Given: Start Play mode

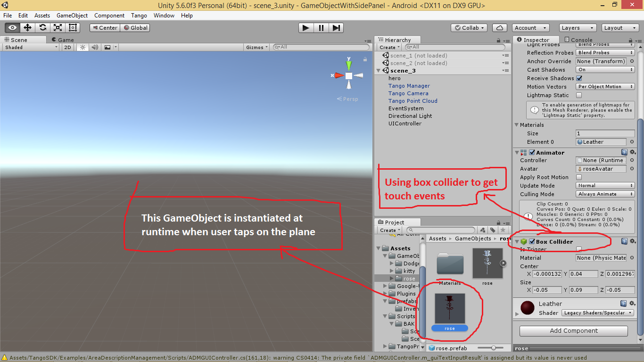Looking at the screenshot, I should click(306, 28).
